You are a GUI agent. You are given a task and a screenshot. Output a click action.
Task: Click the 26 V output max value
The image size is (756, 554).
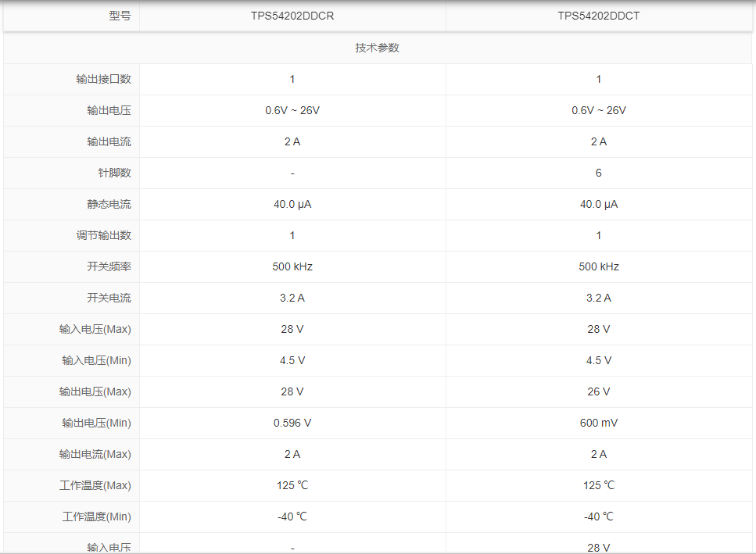[x=598, y=391]
